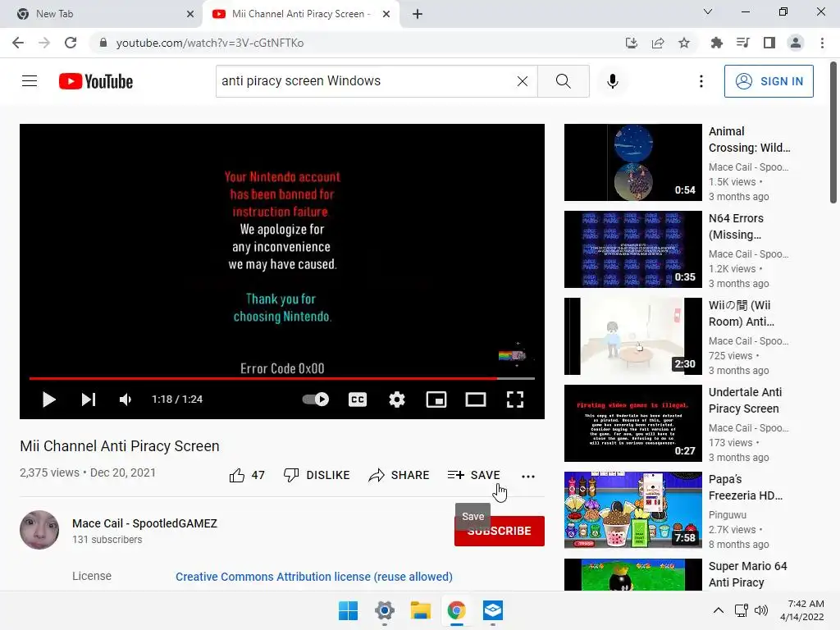The width and height of the screenshot is (840, 630).
Task: Open media controls in Chrome toolbar
Action: pyautogui.click(x=742, y=43)
